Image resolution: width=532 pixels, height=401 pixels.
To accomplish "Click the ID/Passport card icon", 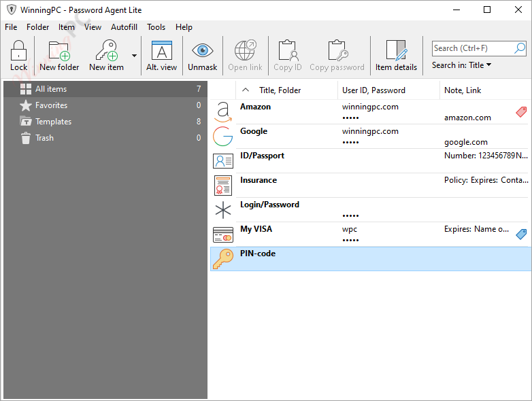I will (x=223, y=161).
